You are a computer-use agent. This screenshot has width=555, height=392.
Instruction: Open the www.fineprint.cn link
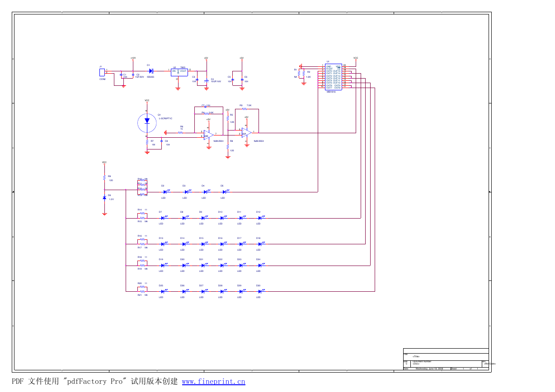tap(213, 382)
